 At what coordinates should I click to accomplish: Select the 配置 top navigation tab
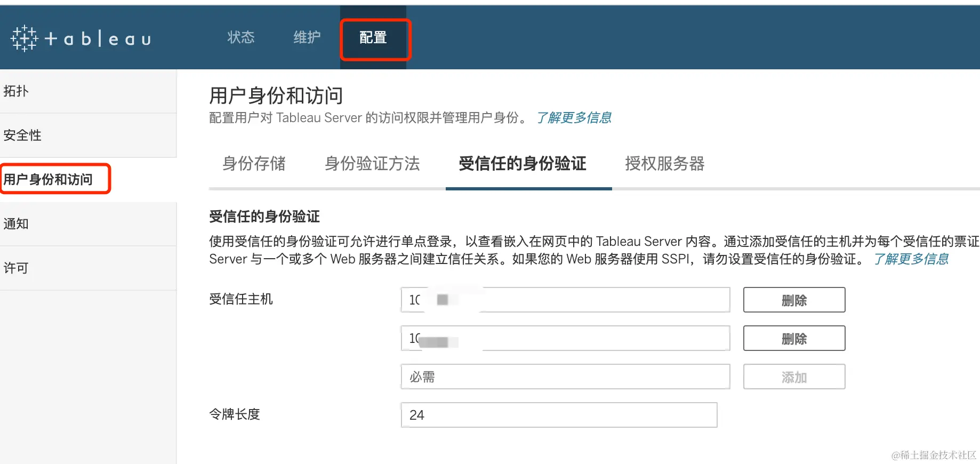point(373,37)
